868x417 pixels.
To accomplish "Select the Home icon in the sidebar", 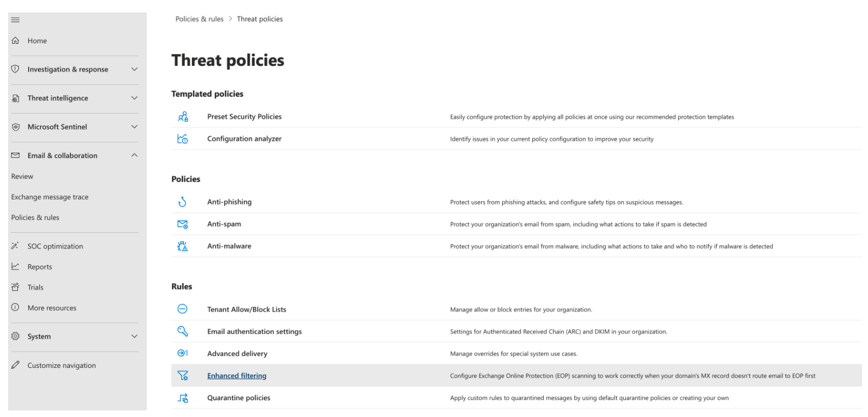I will pyautogui.click(x=15, y=41).
